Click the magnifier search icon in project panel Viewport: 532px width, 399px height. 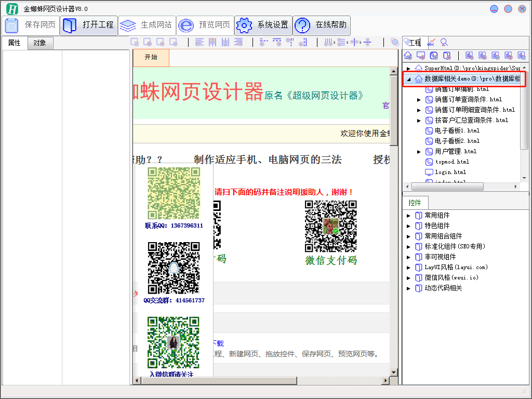tap(444, 43)
